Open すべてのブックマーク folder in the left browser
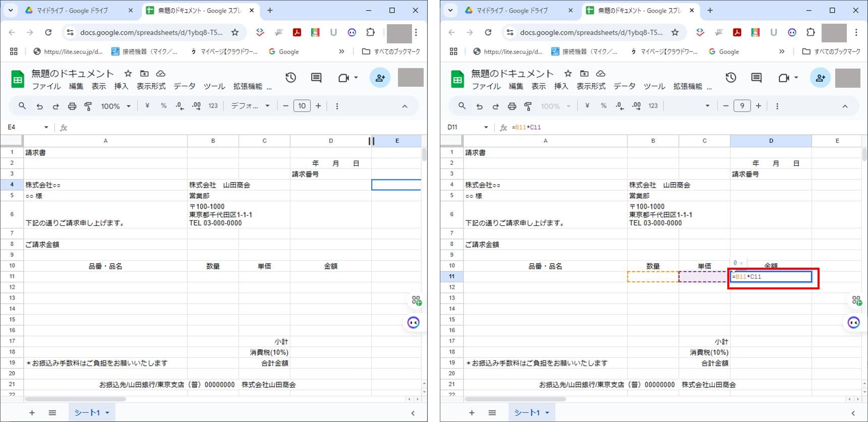868x422 pixels. tap(391, 51)
